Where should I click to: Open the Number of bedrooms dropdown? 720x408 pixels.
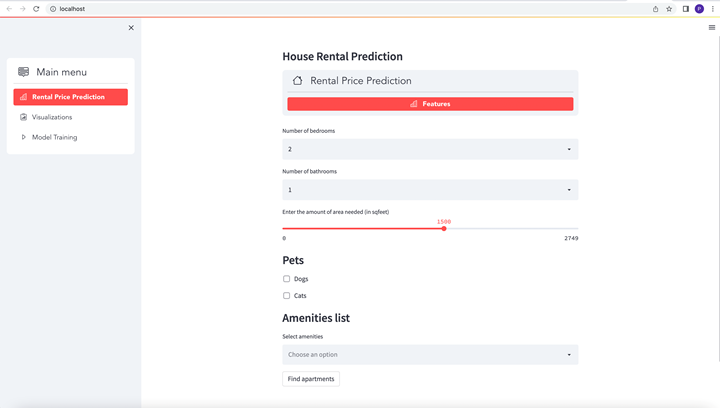(430, 149)
